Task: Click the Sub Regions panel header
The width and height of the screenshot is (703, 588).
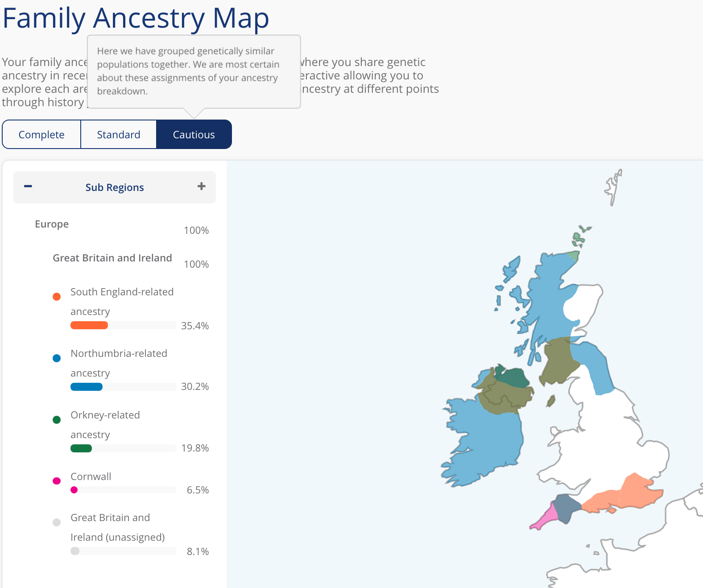Action: point(115,187)
